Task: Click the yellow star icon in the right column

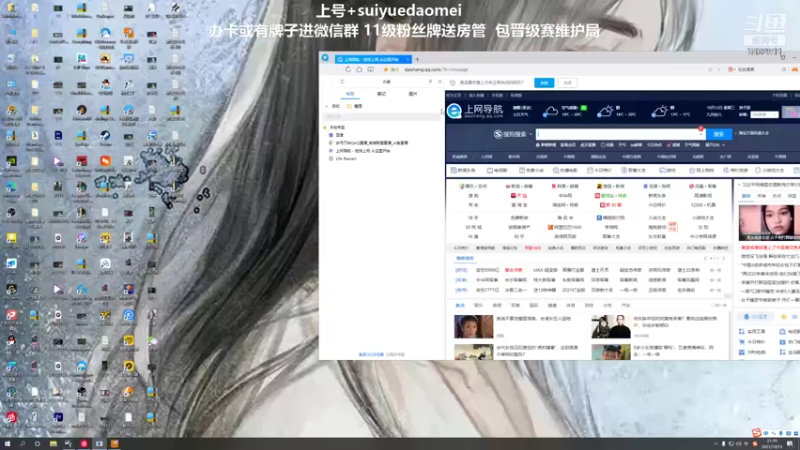Action: click(x=784, y=317)
